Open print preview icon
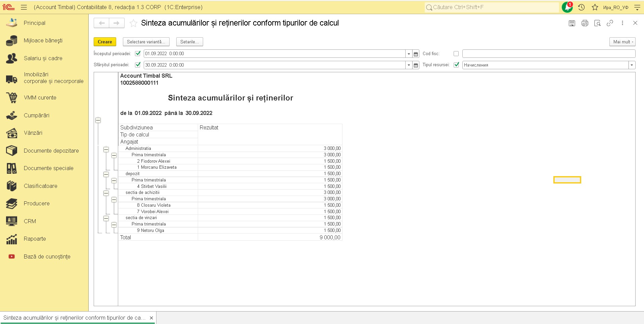The width and height of the screenshot is (644, 324). 597,23
